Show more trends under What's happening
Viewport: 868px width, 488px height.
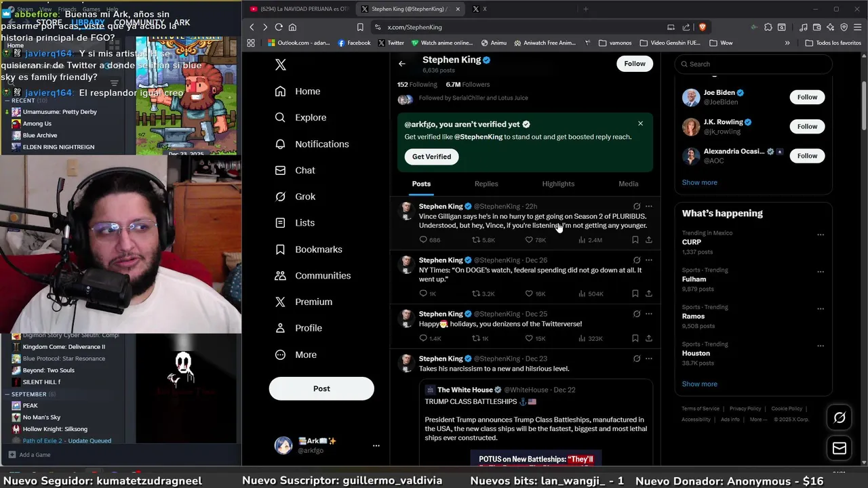pyautogui.click(x=699, y=384)
